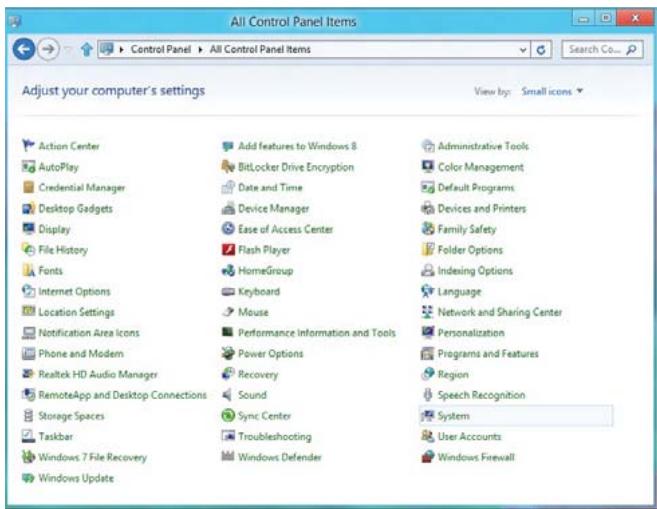The image size is (657, 509).
Task: Click the AutoPlay icon
Action: [28, 166]
